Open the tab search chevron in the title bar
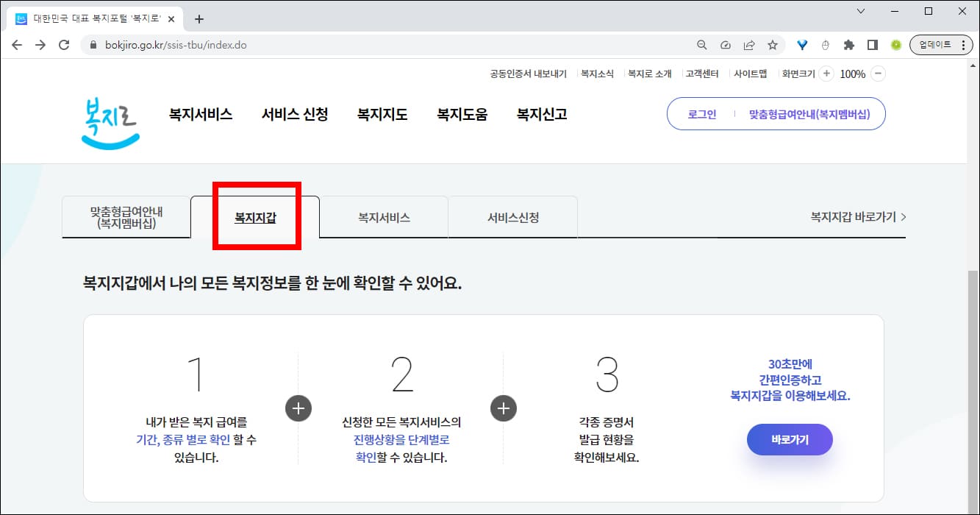The image size is (980, 515). [x=862, y=11]
